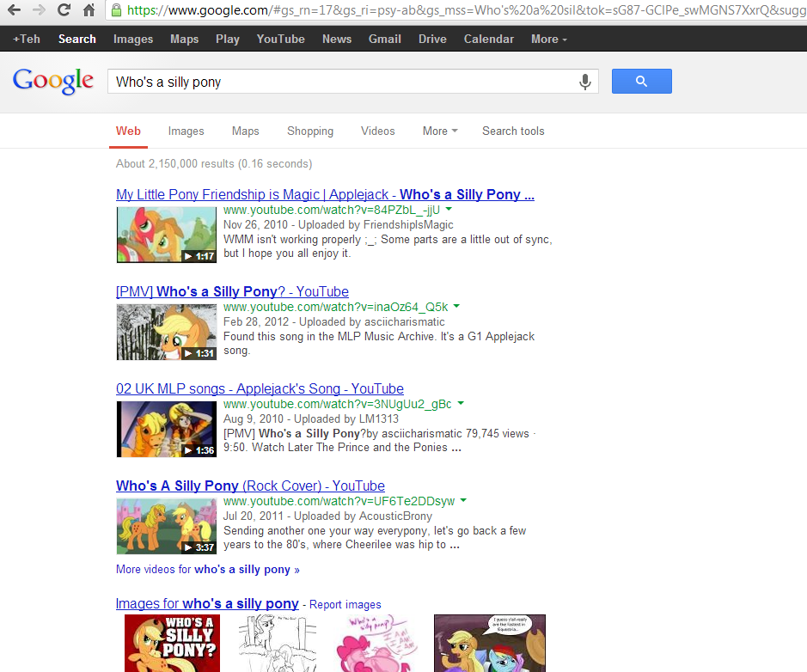The height and width of the screenshot is (672, 807).
Task: Click the Uploaded by asciicharismatic text
Action: (372, 322)
